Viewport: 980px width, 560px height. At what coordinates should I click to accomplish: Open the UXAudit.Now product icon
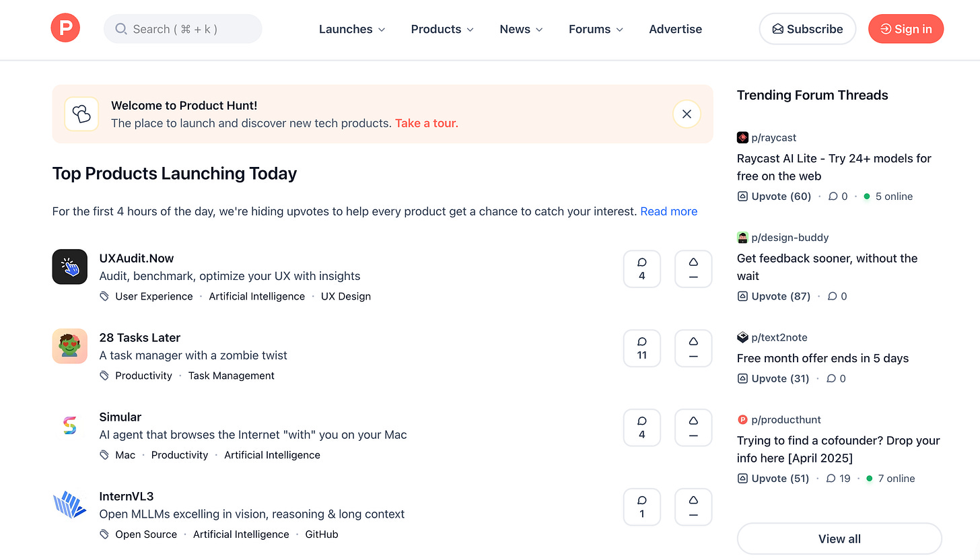click(x=70, y=267)
